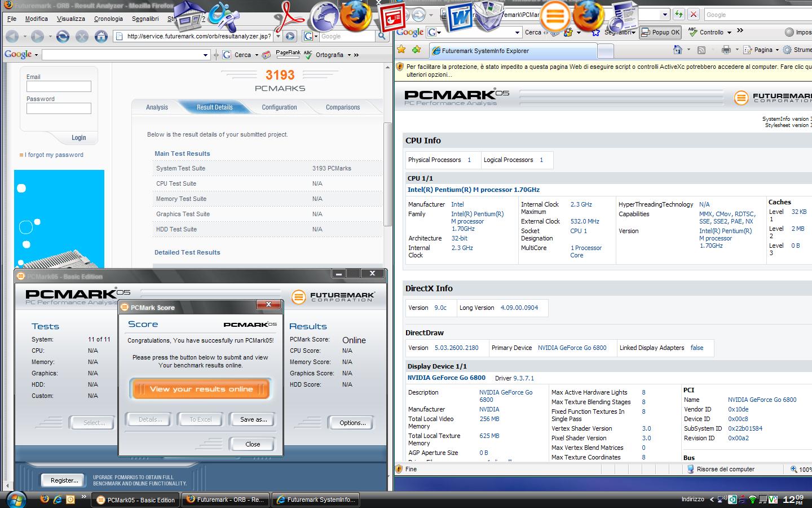Open Firefox File menu

coord(12,19)
